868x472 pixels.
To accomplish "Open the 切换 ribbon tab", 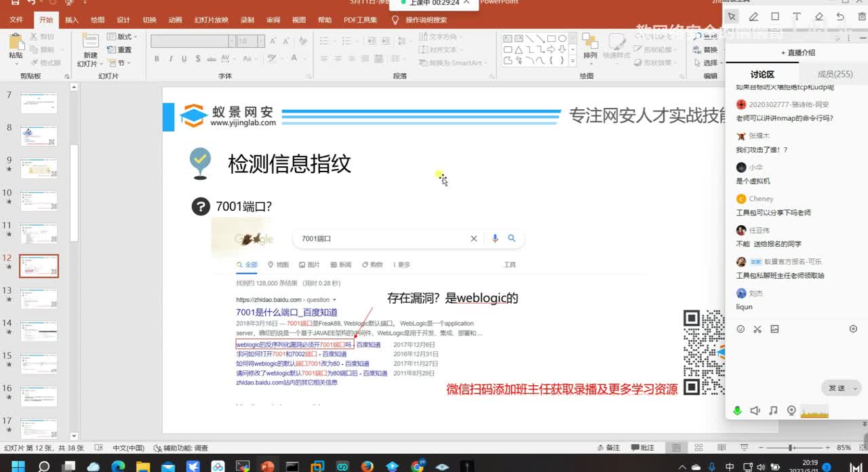I will [x=149, y=20].
